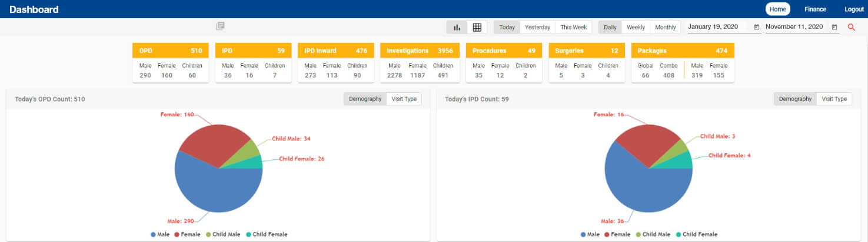Click the 'Female: 160' pie label
The image size is (868, 242).
pyautogui.click(x=177, y=115)
